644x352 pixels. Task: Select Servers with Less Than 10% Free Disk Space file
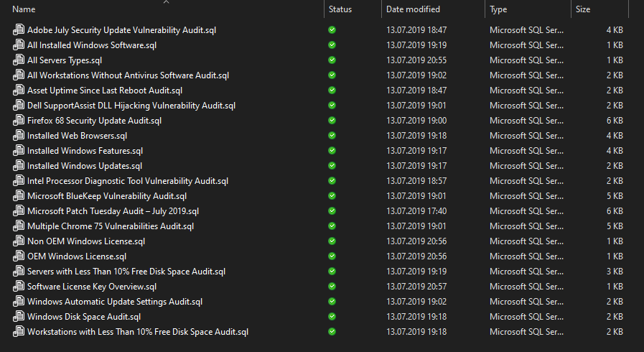tap(126, 272)
